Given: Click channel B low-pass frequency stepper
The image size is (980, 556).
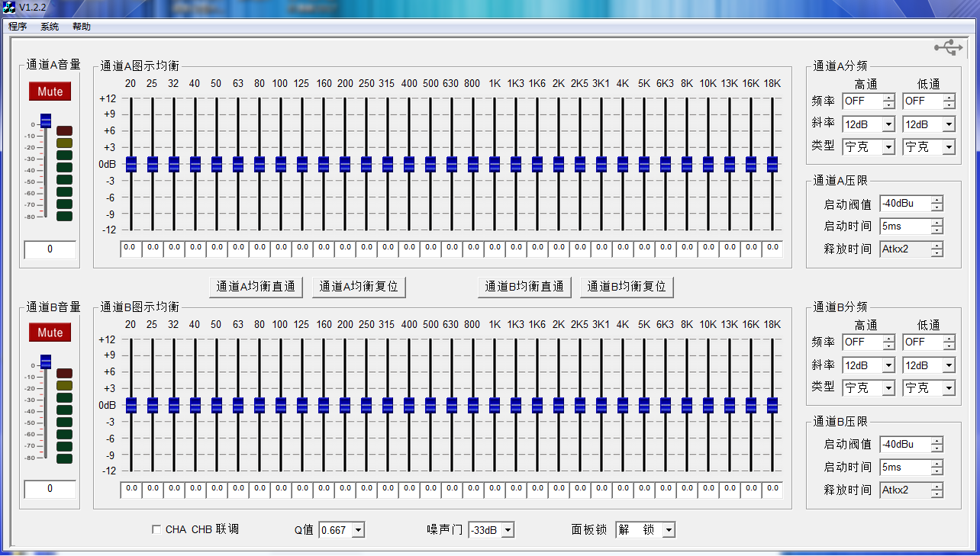Looking at the screenshot, I should (x=949, y=342).
